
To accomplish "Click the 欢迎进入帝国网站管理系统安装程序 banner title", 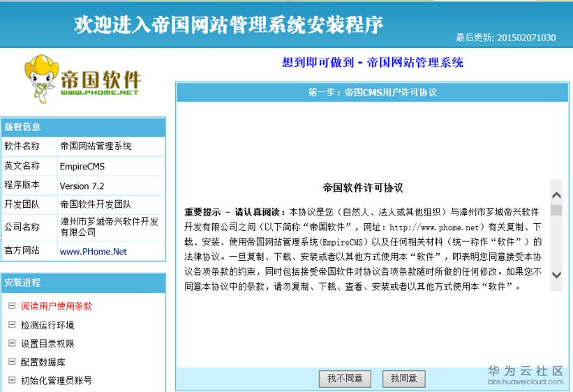I will 229,25.
